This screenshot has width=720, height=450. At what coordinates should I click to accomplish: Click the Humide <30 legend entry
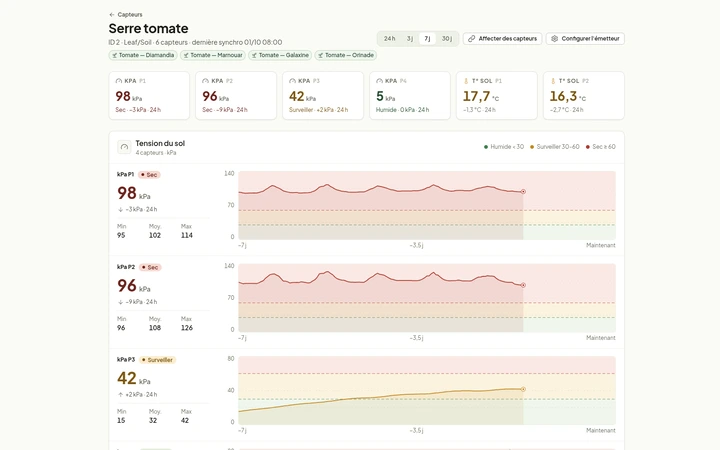coord(504,147)
